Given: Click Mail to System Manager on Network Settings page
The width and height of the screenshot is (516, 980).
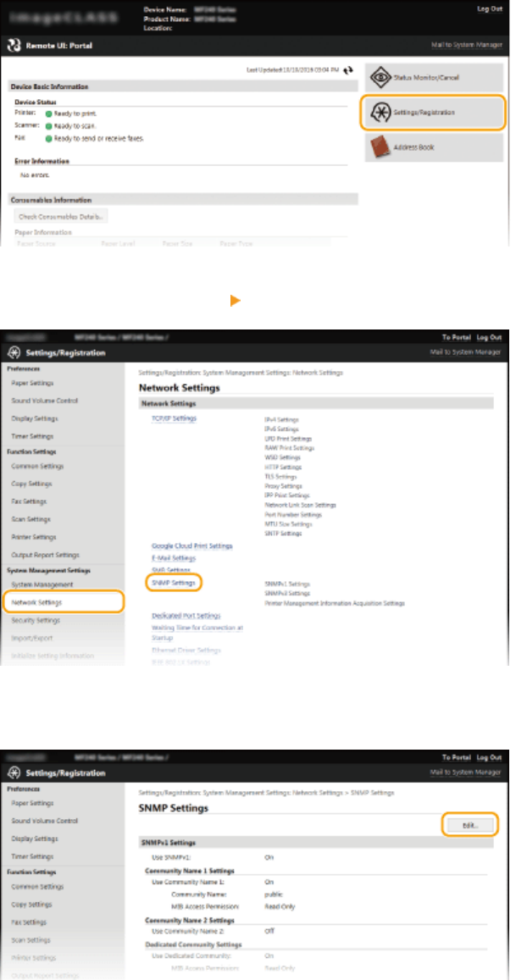Looking at the screenshot, I should click(466, 352).
